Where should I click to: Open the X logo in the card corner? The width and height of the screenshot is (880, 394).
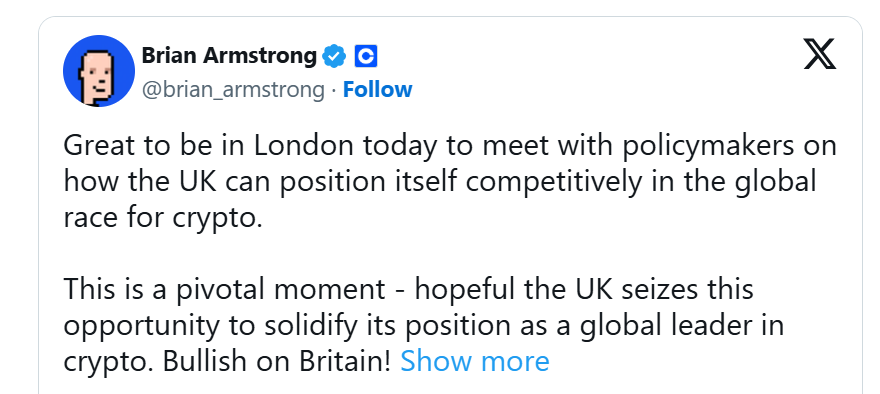click(819, 54)
